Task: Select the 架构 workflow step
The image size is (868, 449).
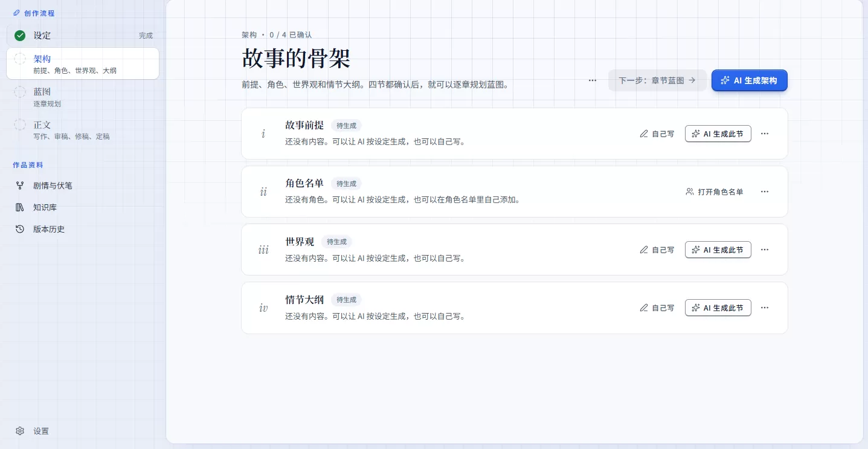Action: [x=83, y=63]
